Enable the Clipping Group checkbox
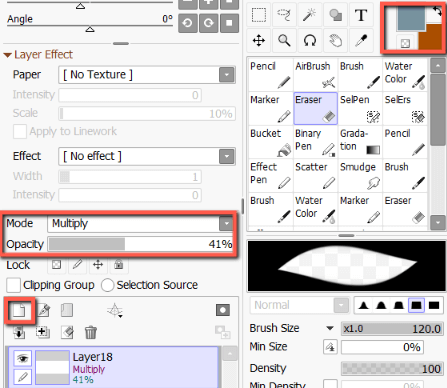This screenshot has width=447, height=388. (x=13, y=285)
